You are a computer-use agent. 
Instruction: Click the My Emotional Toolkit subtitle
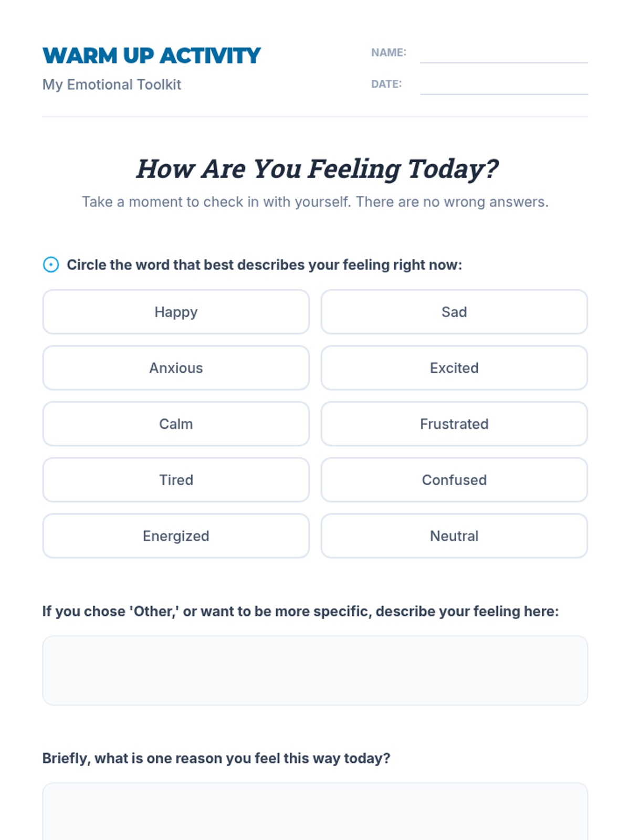click(112, 85)
